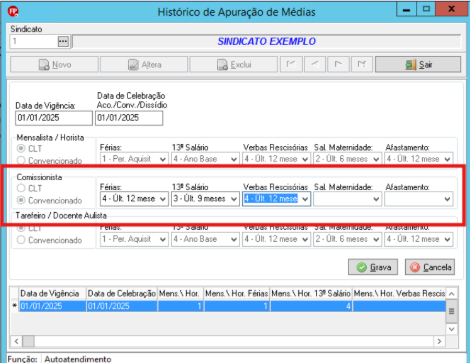Click Autoatendimento status bar text
This screenshot has height=363, width=470.
click(78, 359)
